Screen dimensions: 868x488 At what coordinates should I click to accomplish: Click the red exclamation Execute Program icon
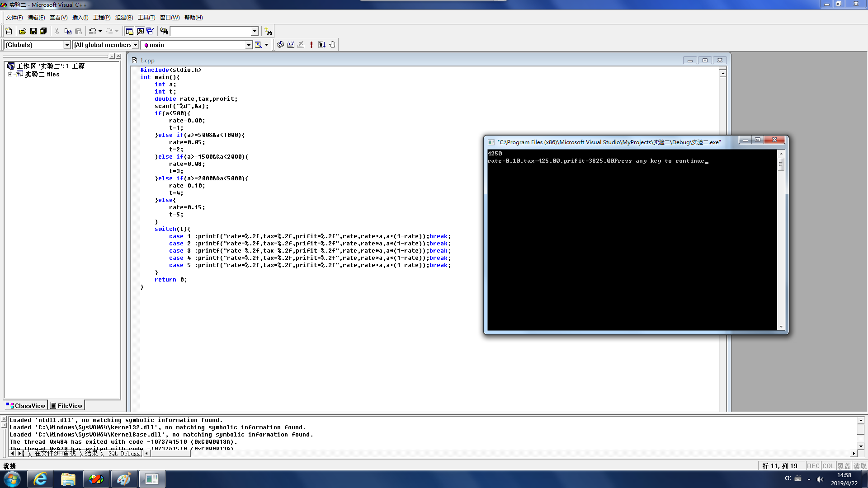pos(311,45)
